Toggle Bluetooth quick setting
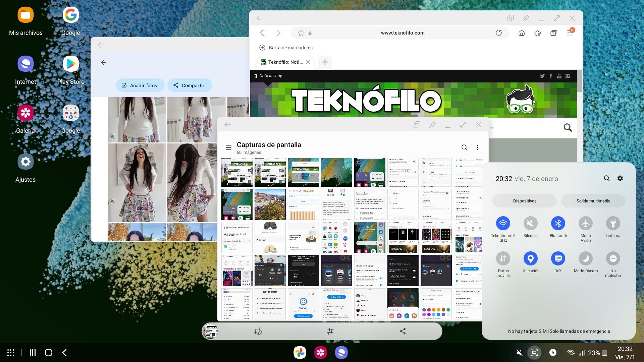 [558, 223]
